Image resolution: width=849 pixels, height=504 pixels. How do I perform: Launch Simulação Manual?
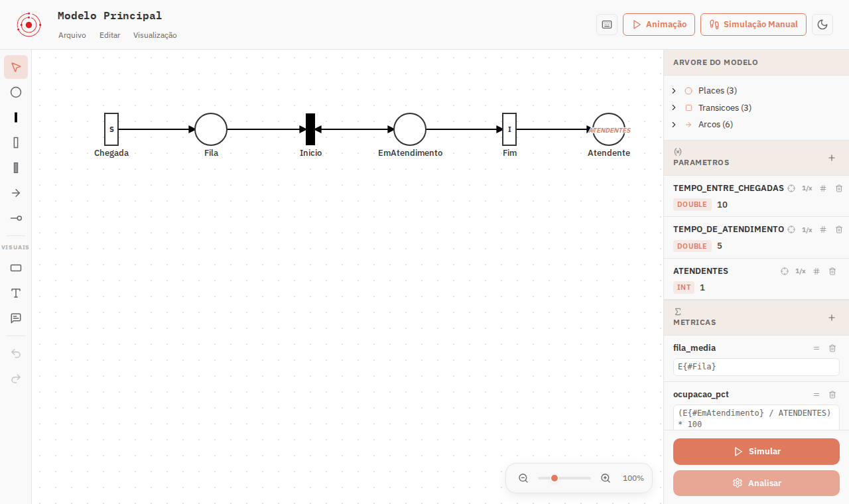click(x=753, y=25)
